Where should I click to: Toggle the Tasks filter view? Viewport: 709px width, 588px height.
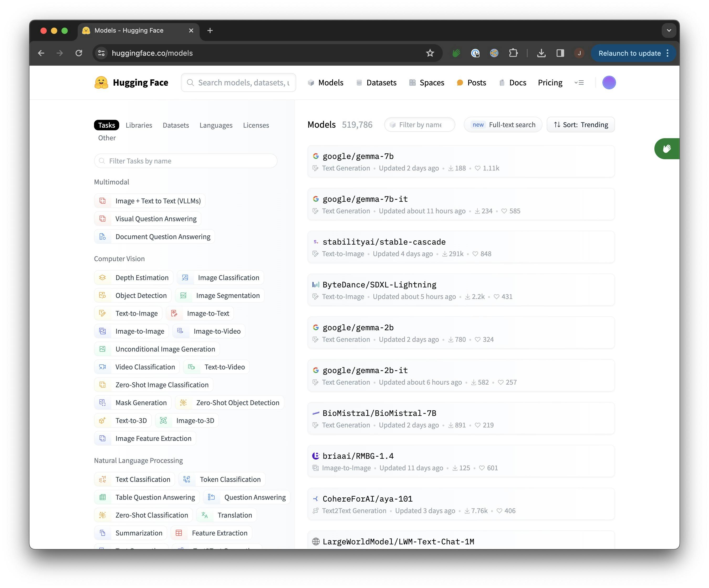(x=106, y=124)
